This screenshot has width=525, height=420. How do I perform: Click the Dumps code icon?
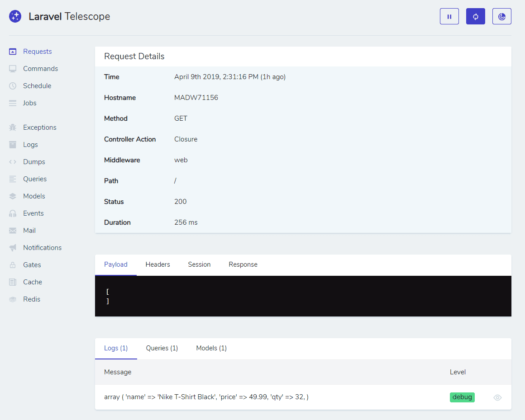tap(12, 161)
